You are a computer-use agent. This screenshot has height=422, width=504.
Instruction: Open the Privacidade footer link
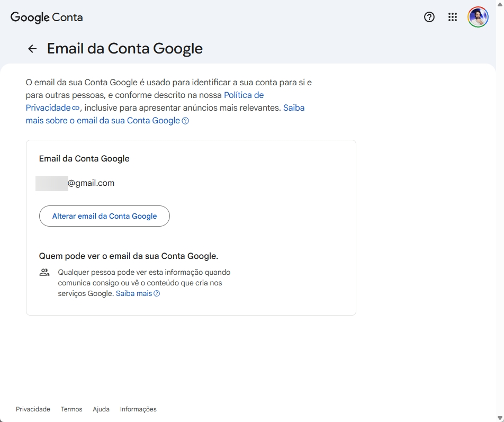33,409
